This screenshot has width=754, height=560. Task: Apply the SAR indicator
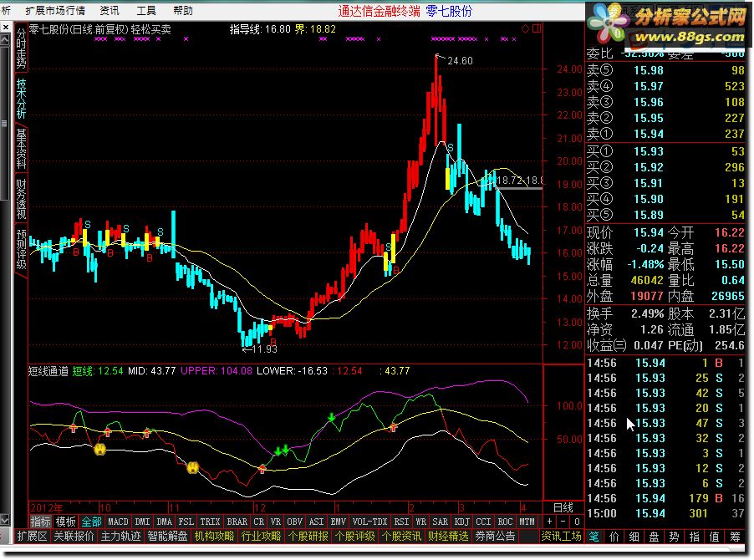point(440,522)
